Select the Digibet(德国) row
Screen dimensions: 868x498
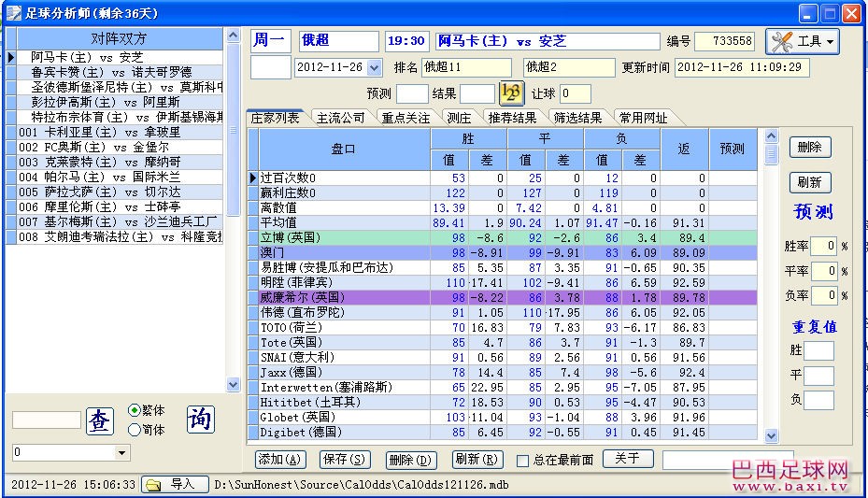507,433
